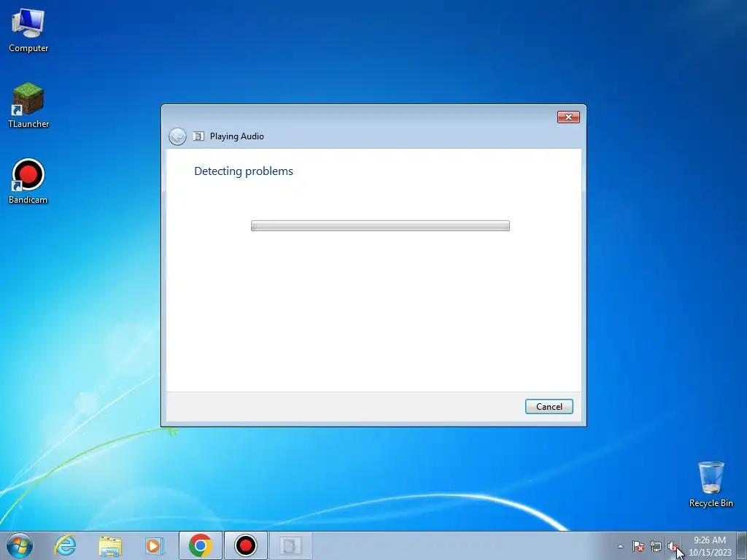The width and height of the screenshot is (747, 560).
Task: Open the network status tray icon
Action: pos(656,546)
